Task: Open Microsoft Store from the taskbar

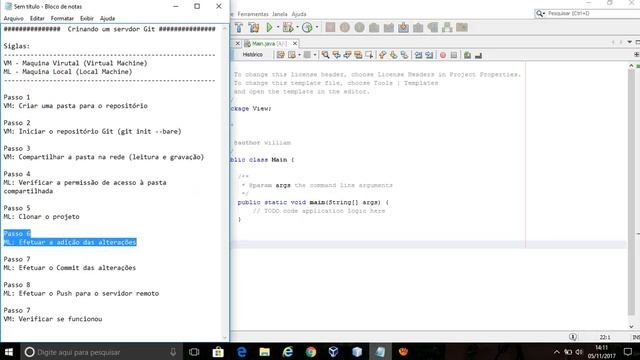Action: [218, 351]
